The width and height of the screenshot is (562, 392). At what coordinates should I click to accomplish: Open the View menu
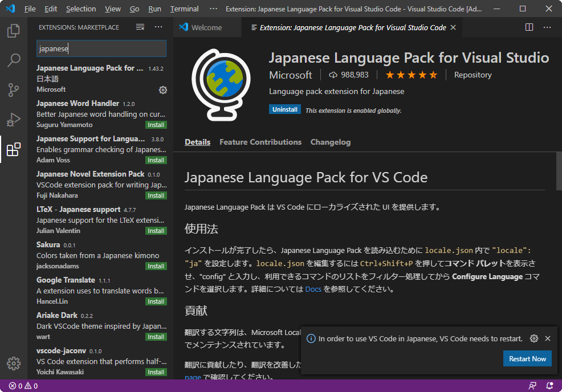112,9
